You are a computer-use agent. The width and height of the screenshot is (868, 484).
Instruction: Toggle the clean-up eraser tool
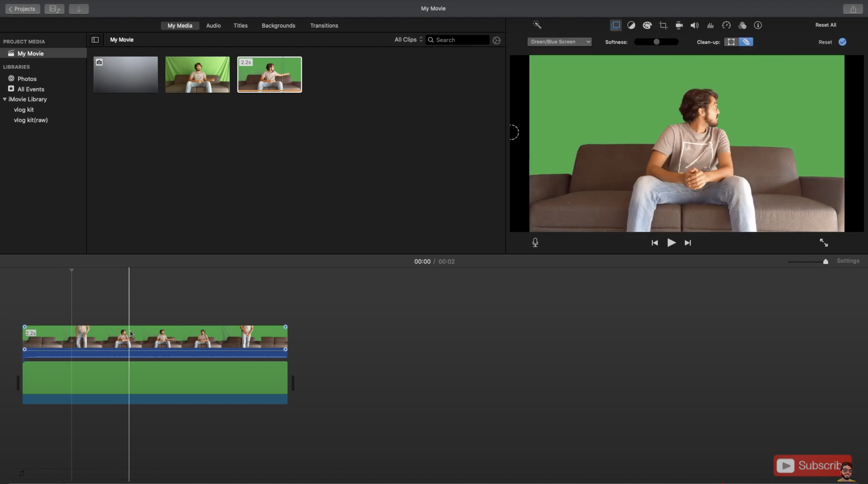pyautogui.click(x=746, y=42)
